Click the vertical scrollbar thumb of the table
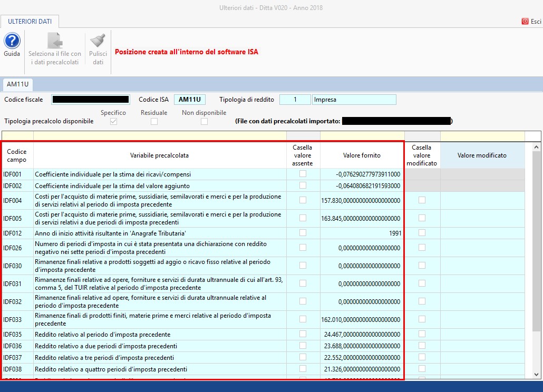 click(x=537, y=241)
